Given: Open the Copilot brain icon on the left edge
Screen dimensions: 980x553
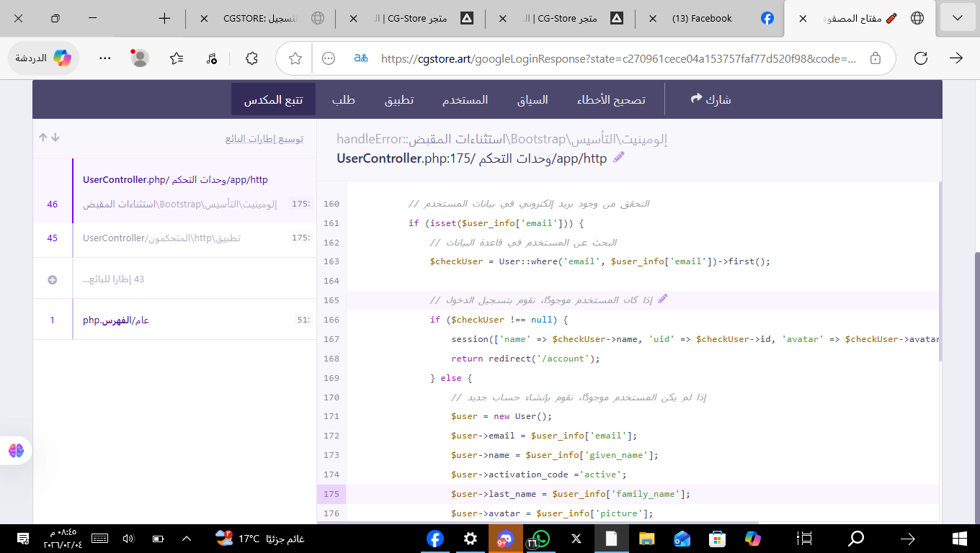Looking at the screenshot, I should 15,450.
